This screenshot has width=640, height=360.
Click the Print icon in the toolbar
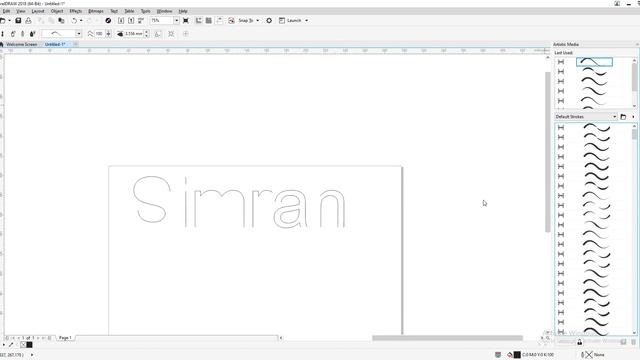pyautogui.click(x=28, y=20)
